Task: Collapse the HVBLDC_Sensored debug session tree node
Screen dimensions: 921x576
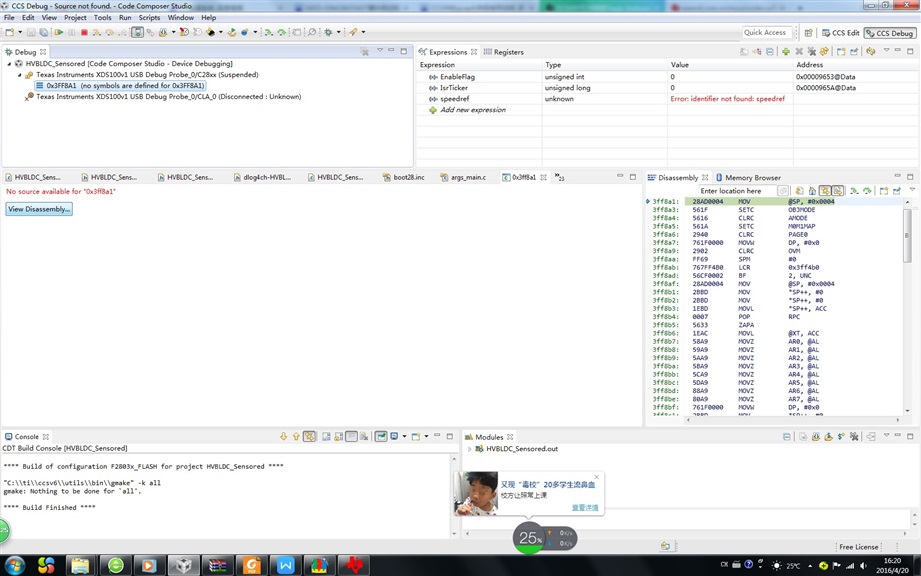Action: pos(9,63)
